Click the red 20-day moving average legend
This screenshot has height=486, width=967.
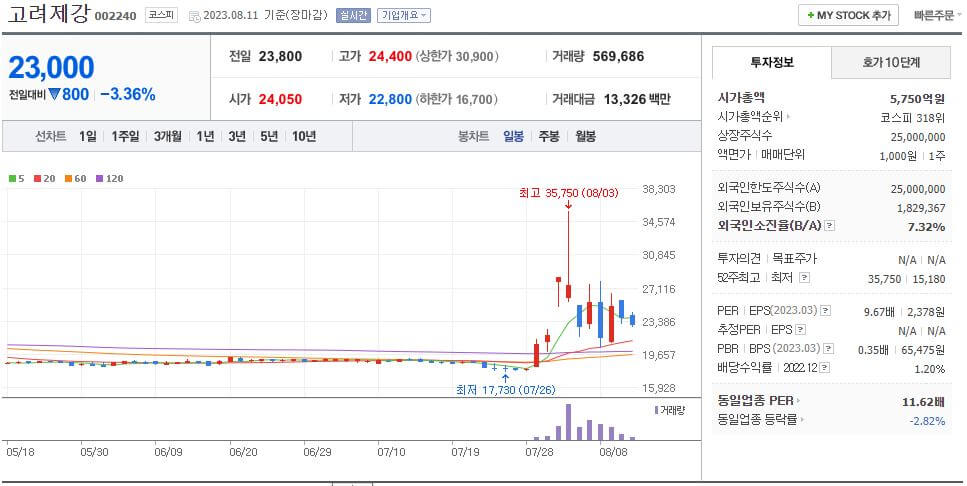44,179
